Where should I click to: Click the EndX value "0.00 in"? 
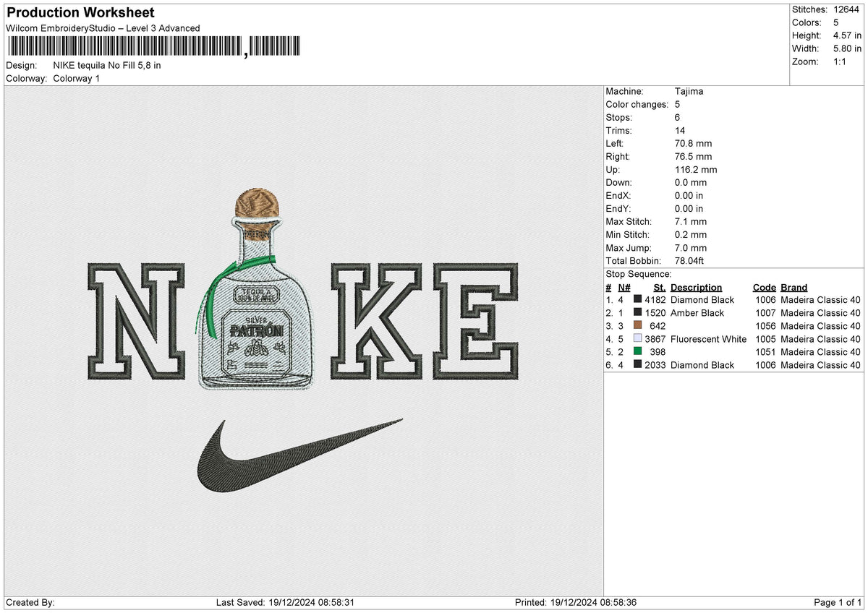pyautogui.click(x=689, y=195)
